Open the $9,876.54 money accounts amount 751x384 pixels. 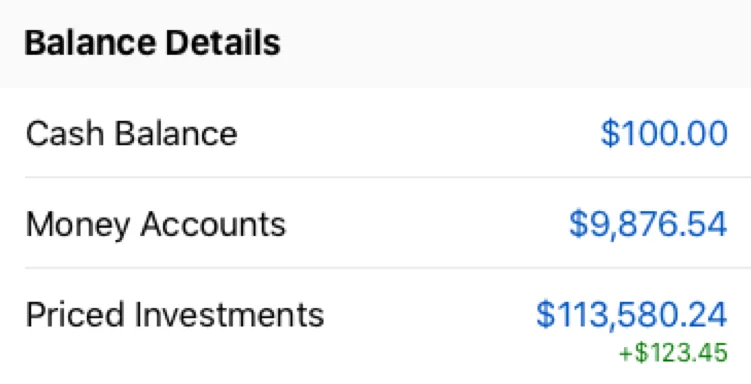tap(648, 224)
